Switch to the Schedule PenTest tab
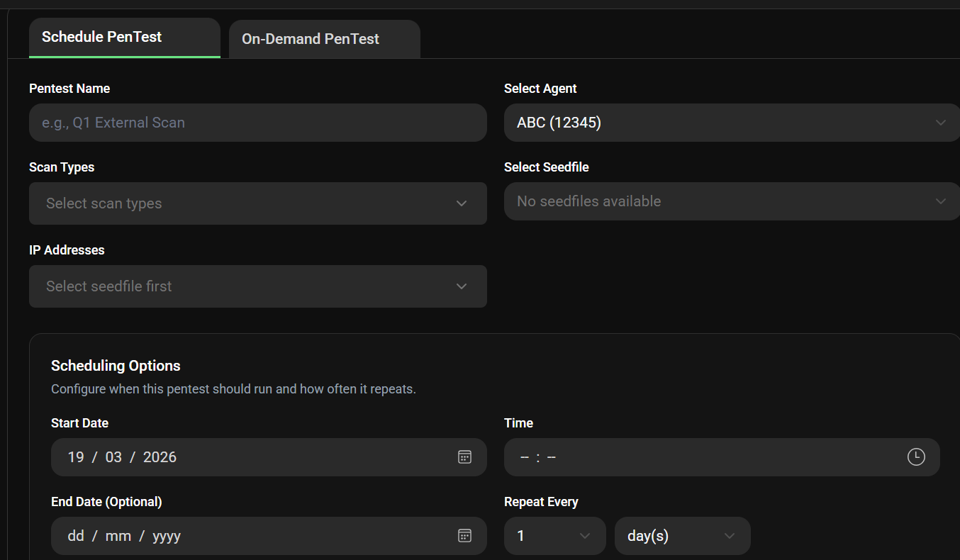Viewport: 960px width, 560px height. pos(125,38)
